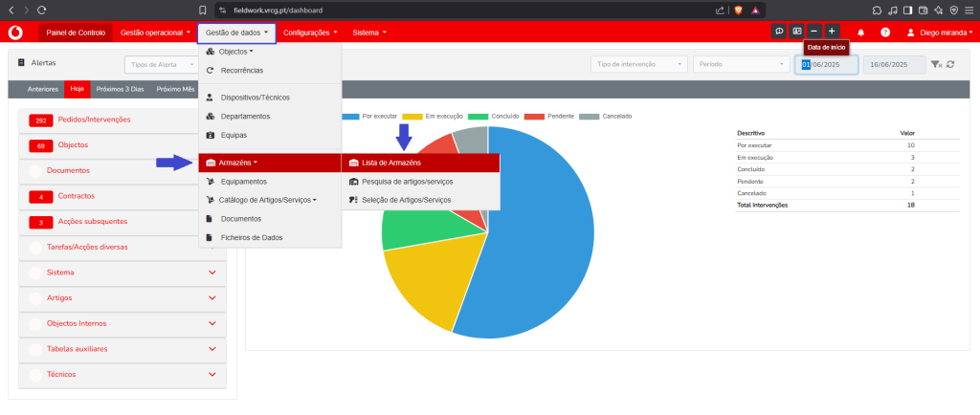Screen dimensions: 980x415
Task: Toggle the browser sidebar panel icon
Action: tap(907, 10)
